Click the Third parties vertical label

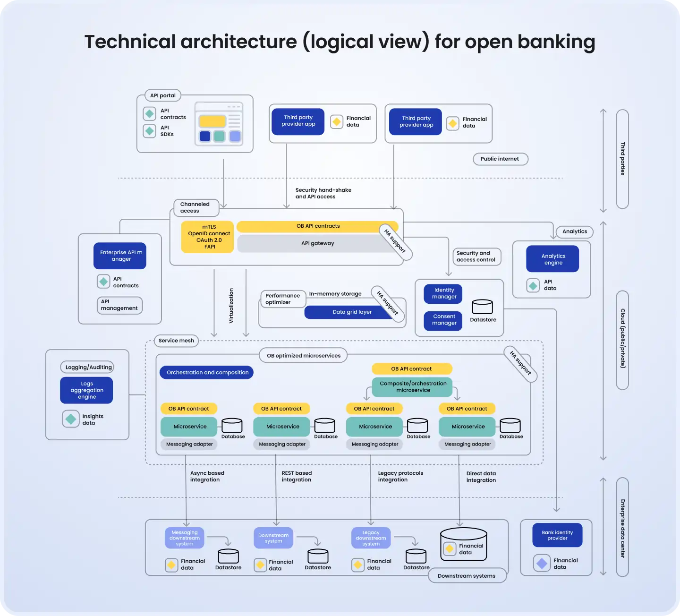tap(622, 159)
